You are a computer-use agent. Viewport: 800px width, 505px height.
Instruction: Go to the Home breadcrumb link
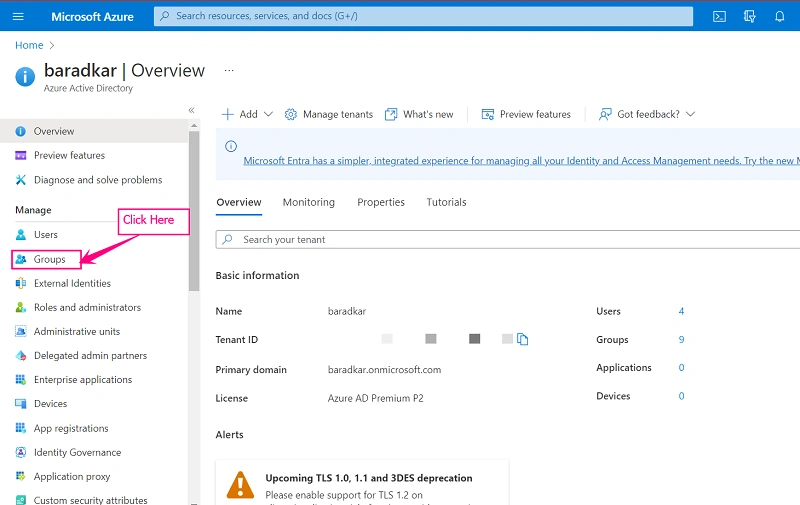pos(29,45)
